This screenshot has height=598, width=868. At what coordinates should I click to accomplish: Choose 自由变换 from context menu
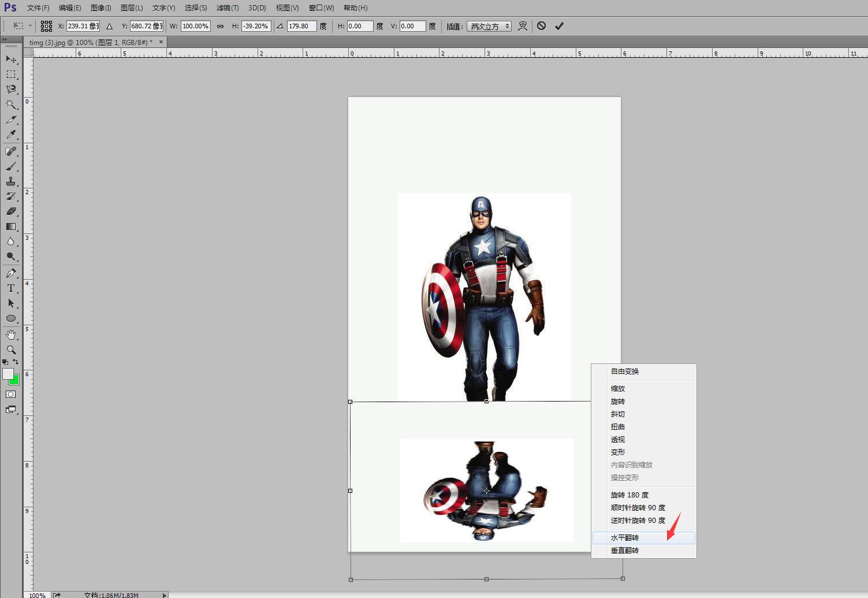644,372
